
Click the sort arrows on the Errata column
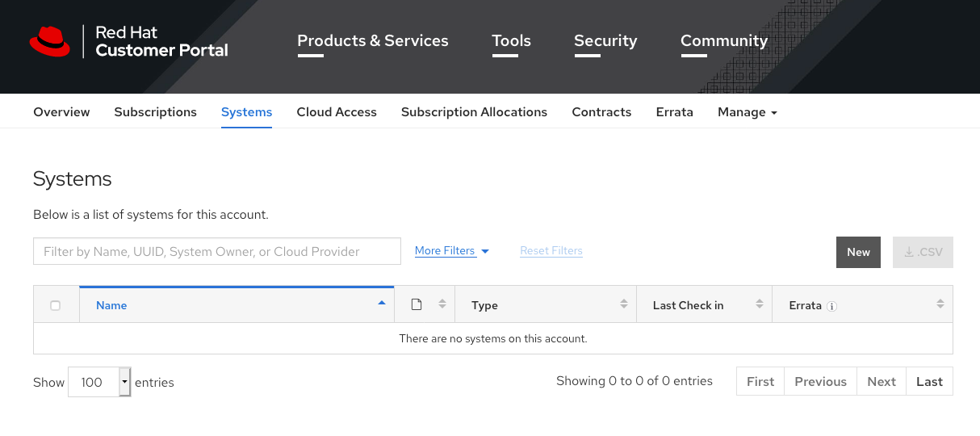tap(940, 304)
